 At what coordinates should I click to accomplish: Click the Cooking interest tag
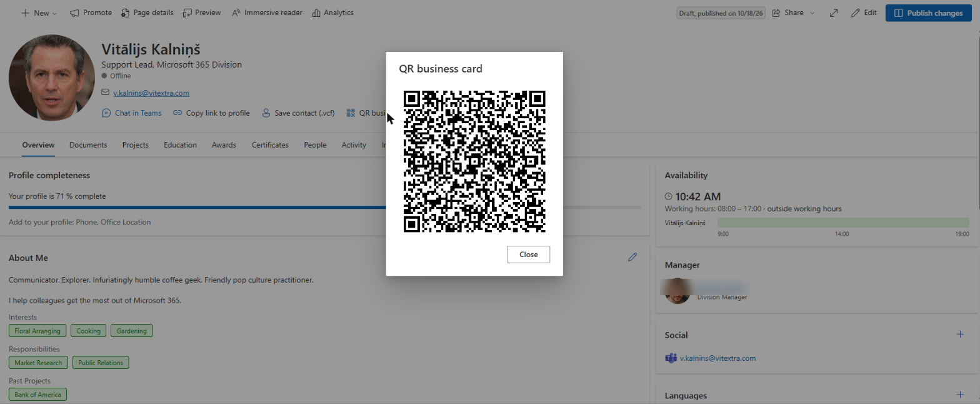88,331
